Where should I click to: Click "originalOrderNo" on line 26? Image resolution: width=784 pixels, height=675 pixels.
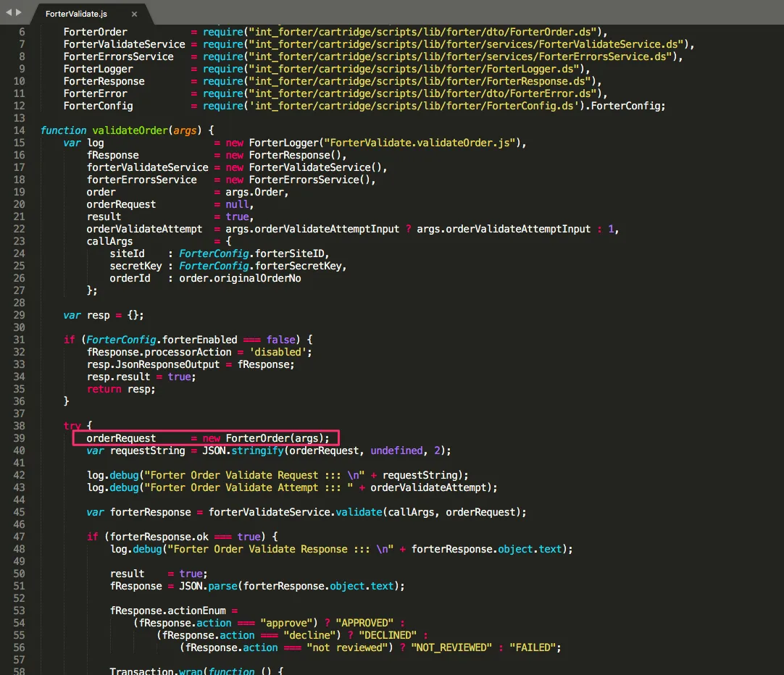pyautogui.click(x=257, y=278)
